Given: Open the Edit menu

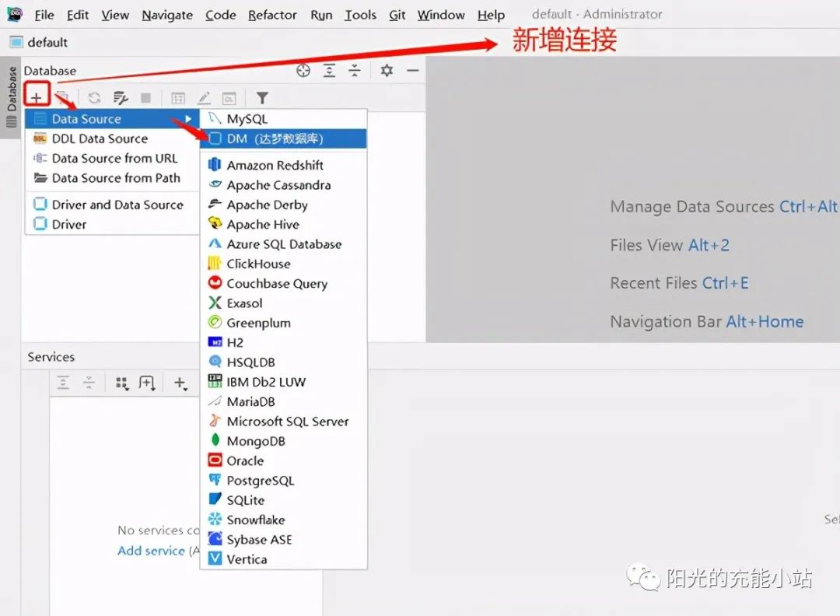Looking at the screenshot, I should (78, 15).
